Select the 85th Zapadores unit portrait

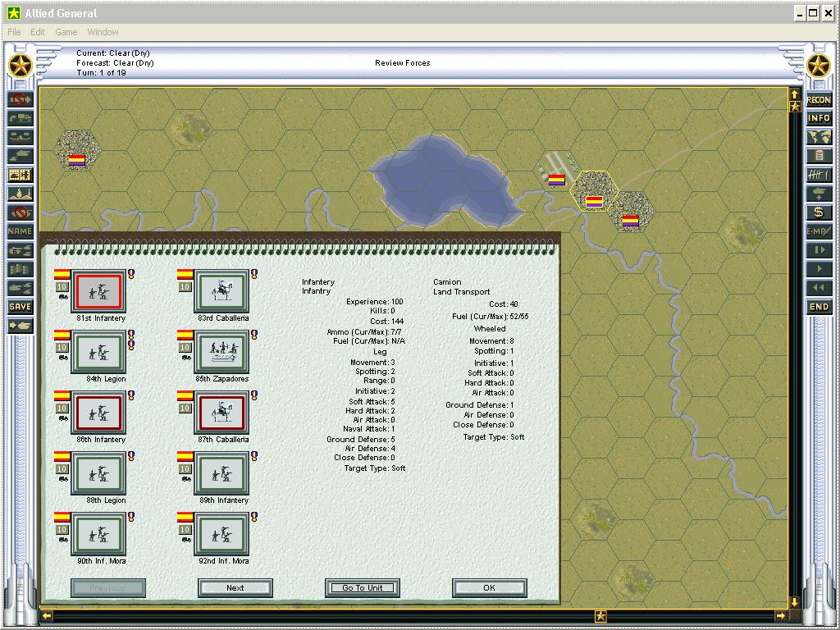pyautogui.click(x=221, y=352)
